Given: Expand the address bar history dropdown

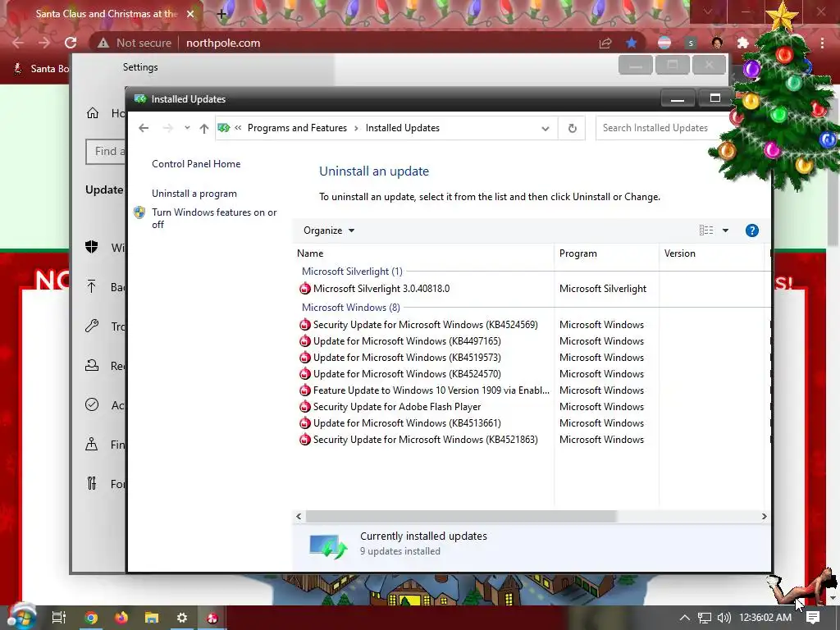Looking at the screenshot, I should 546,129.
